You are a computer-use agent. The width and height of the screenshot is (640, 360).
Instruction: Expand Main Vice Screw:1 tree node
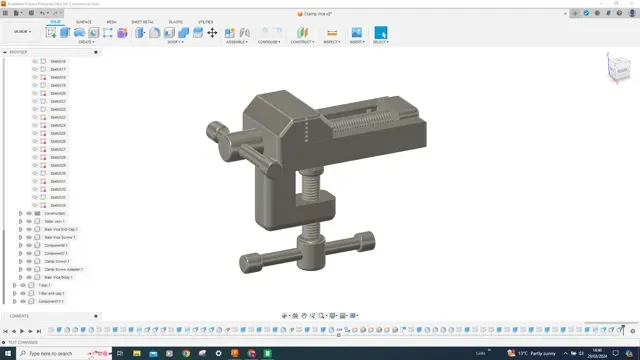tap(20, 237)
